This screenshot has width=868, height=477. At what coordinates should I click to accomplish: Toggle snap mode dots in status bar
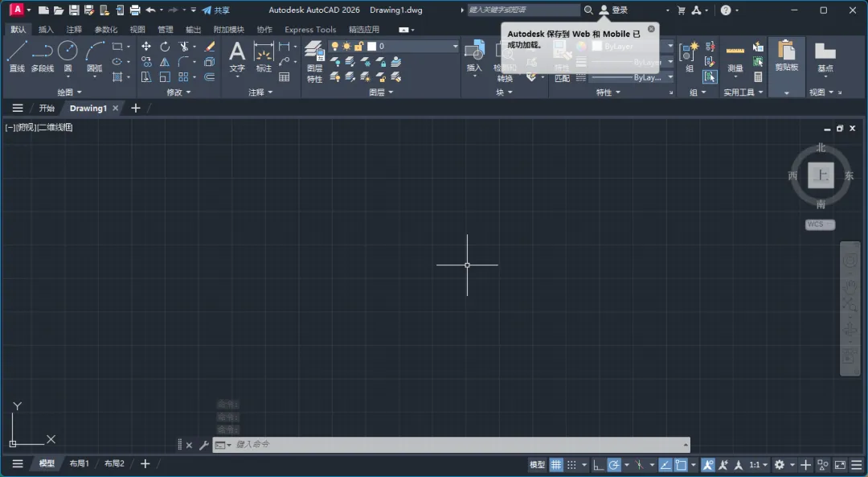[x=572, y=465]
